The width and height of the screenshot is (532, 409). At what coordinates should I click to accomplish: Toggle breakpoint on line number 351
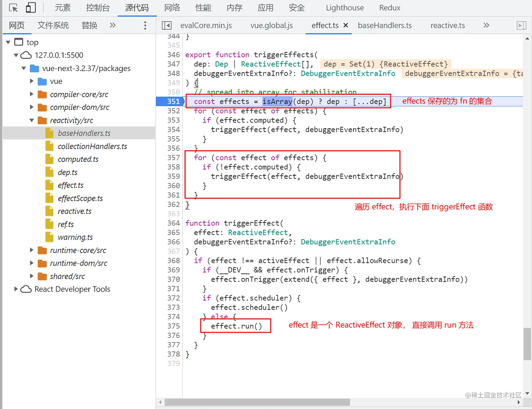coord(173,101)
